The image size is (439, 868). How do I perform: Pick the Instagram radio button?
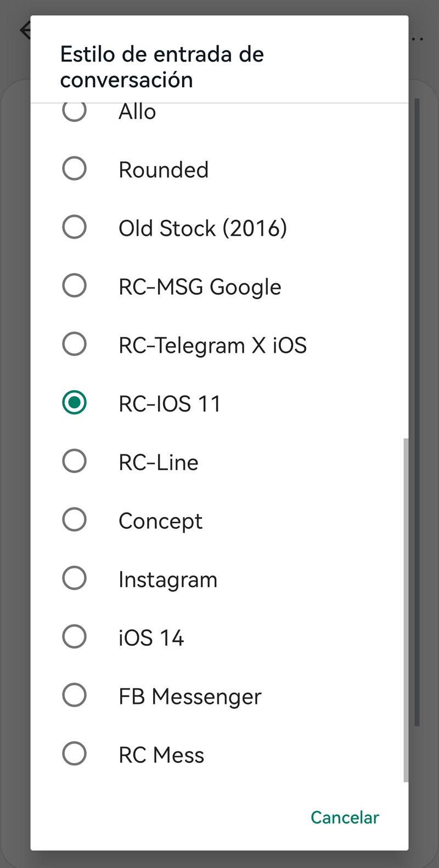pos(74,578)
